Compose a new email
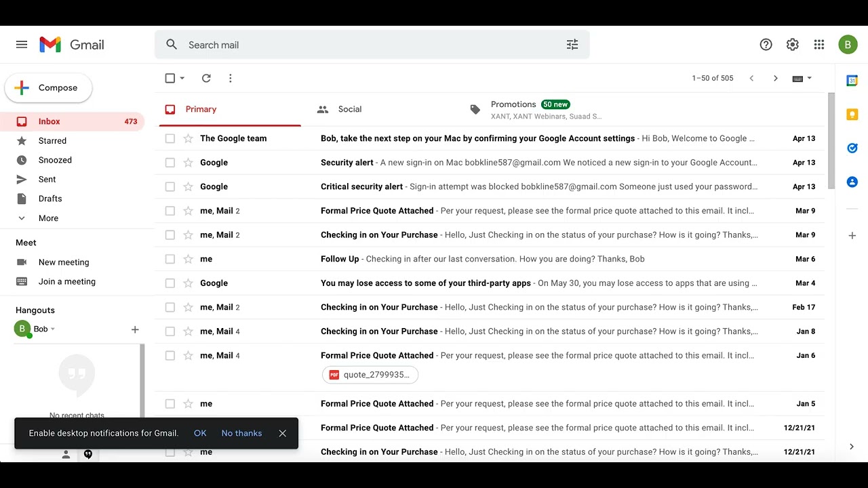Screen dimensions: 868x488 tap(48, 88)
